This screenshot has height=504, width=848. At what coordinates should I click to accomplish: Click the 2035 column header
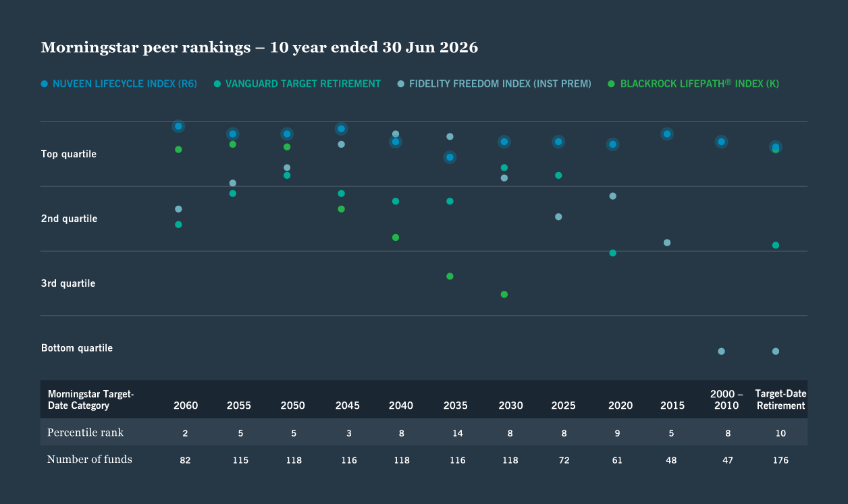pos(456,405)
